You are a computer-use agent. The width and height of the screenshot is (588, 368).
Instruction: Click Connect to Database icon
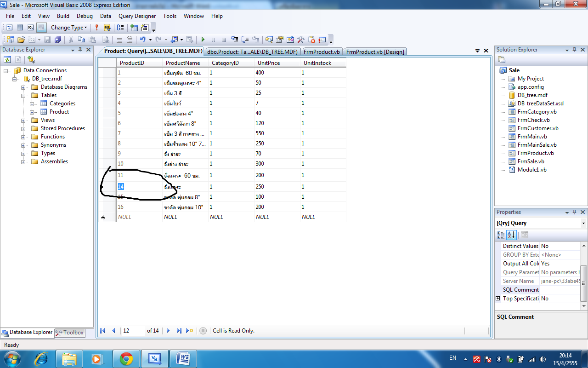pos(31,59)
